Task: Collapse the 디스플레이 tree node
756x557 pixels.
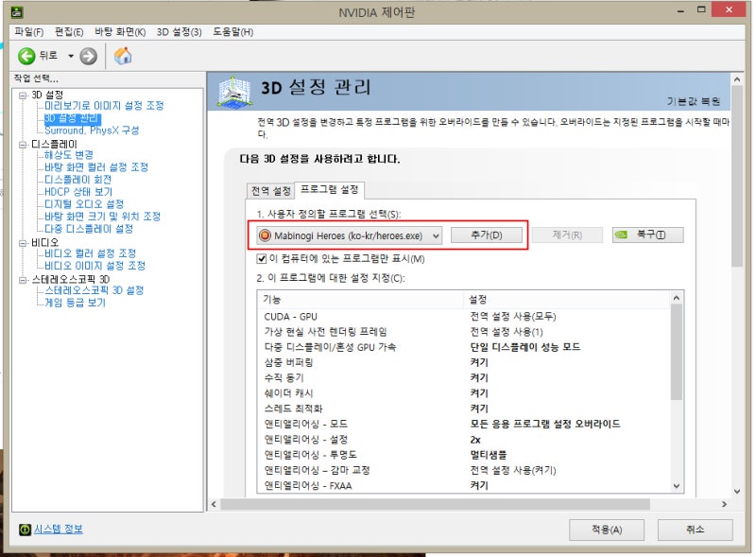Action: (x=22, y=145)
